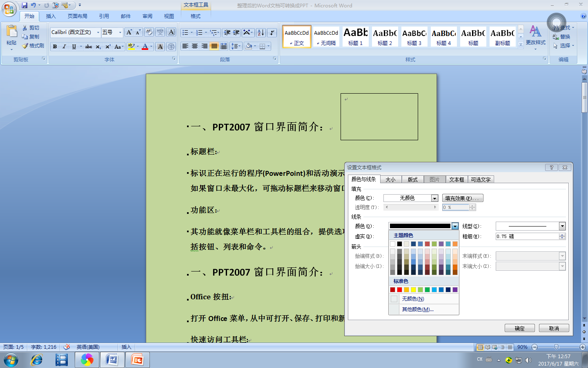Grow font size with A-up icon
This screenshot has width=588, height=368.
pos(129,32)
